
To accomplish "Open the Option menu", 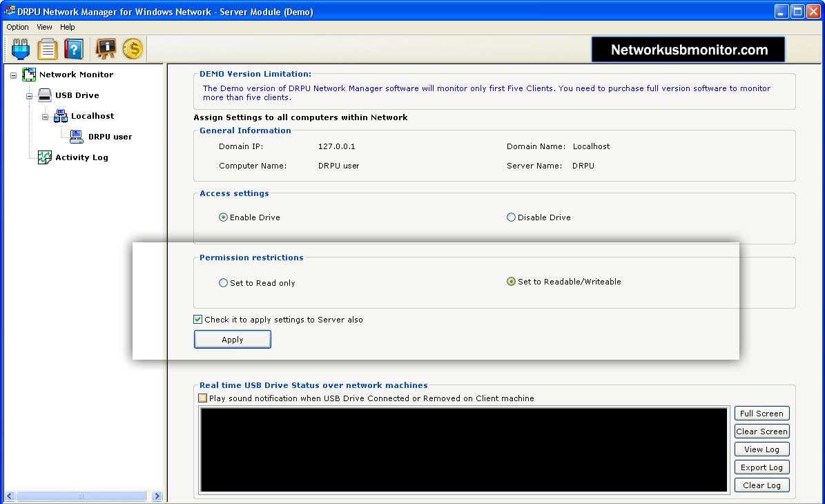I will pyautogui.click(x=17, y=27).
